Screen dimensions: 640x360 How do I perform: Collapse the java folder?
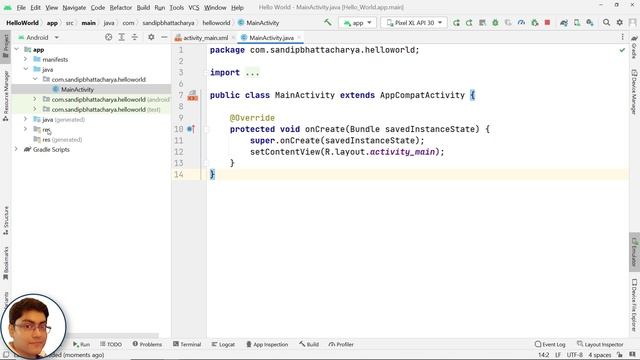click(26, 69)
